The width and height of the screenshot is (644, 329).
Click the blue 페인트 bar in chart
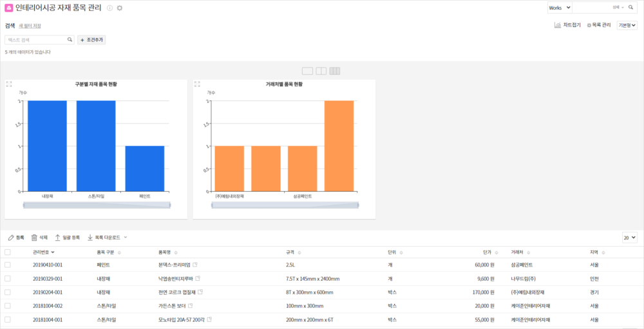pos(144,169)
